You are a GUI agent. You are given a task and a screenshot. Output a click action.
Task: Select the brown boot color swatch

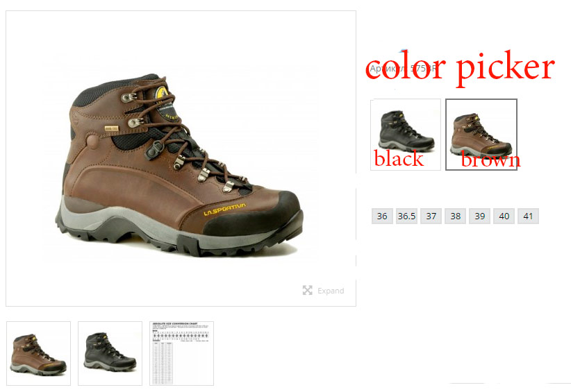481,135
